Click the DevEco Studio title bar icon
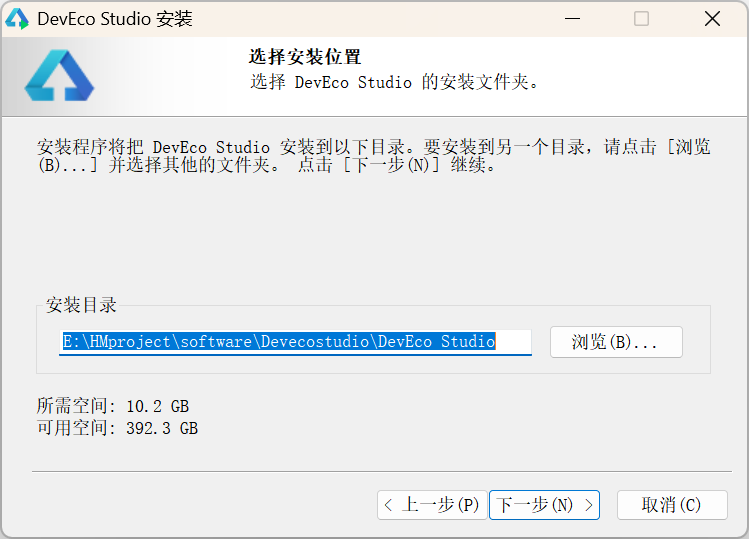The height and width of the screenshot is (539, 749). pyautogui.click(x=17, y=19)
